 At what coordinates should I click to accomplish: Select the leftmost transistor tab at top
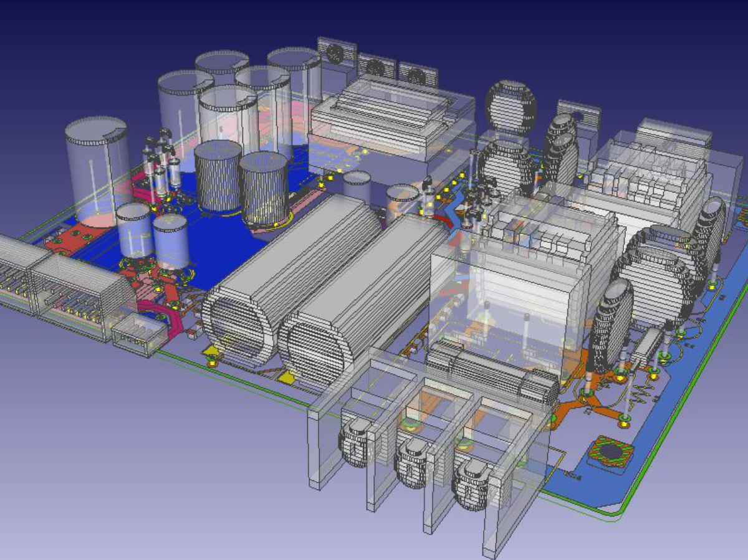coord(336,52)
